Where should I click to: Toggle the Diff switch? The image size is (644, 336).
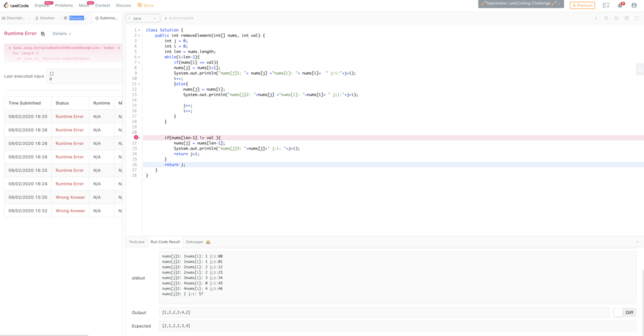tap(619, 312)
